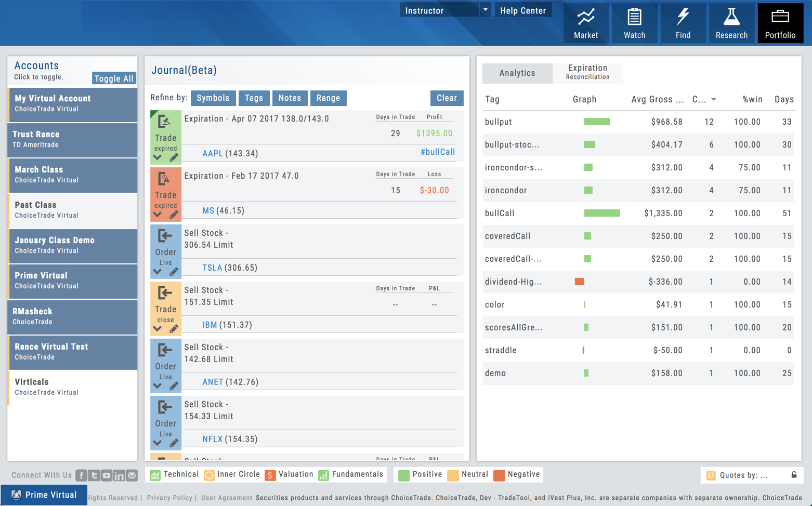Expand the ANET entry chevron
The width and height of the screenshot is (812, 506).
tap(158, 386)
